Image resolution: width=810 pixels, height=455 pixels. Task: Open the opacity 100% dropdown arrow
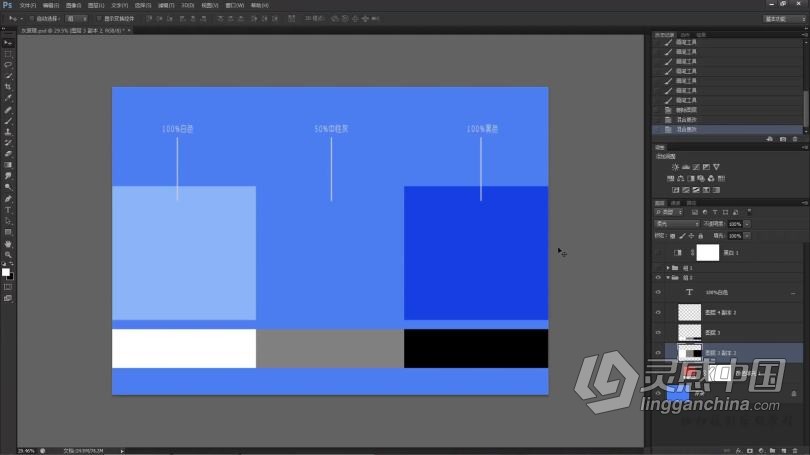point(747,224)
